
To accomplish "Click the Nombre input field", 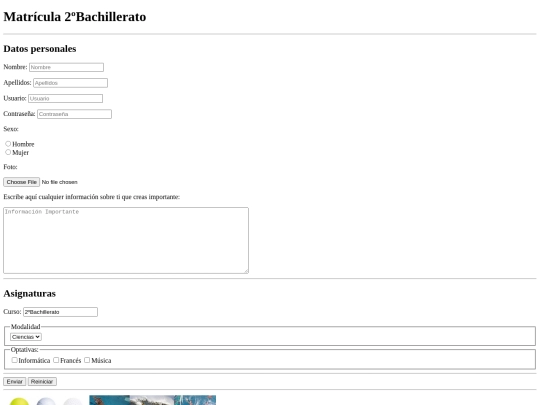I will (x=66, y=67).
